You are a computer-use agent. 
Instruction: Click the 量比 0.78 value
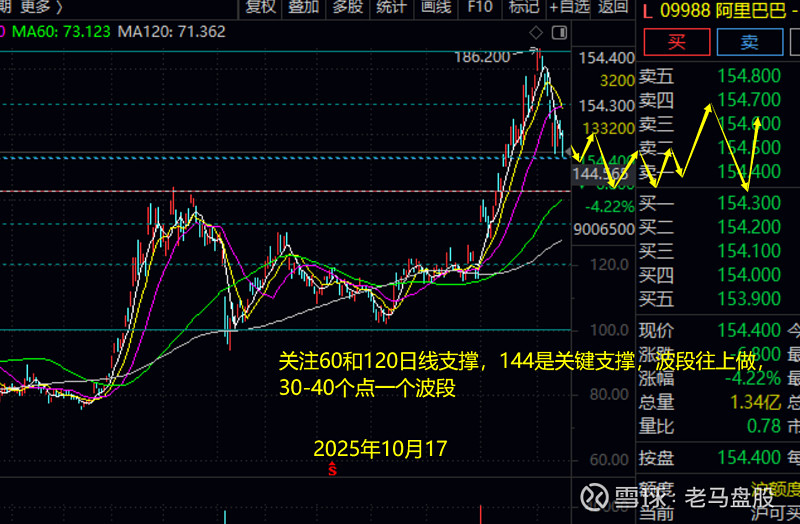(764, 426)
